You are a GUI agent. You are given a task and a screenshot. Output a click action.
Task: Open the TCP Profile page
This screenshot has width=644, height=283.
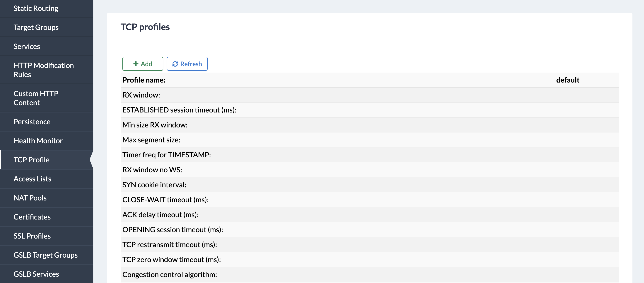coord(32,160)
